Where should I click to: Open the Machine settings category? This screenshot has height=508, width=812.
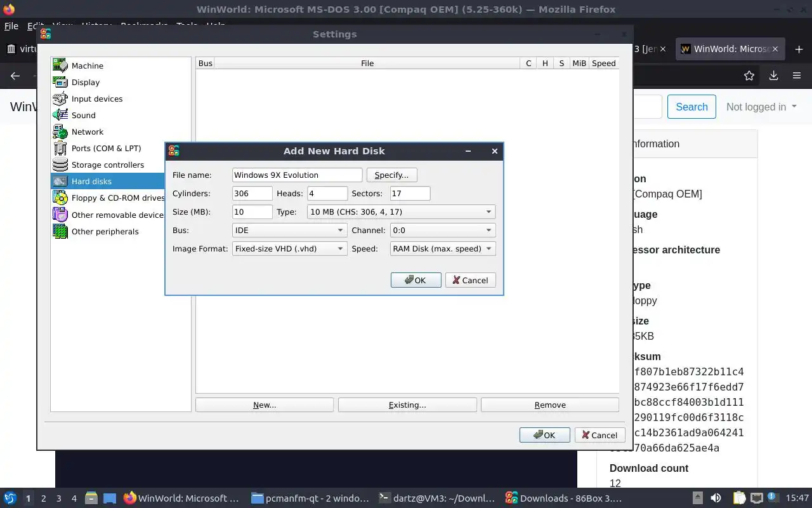pos(121,65)
